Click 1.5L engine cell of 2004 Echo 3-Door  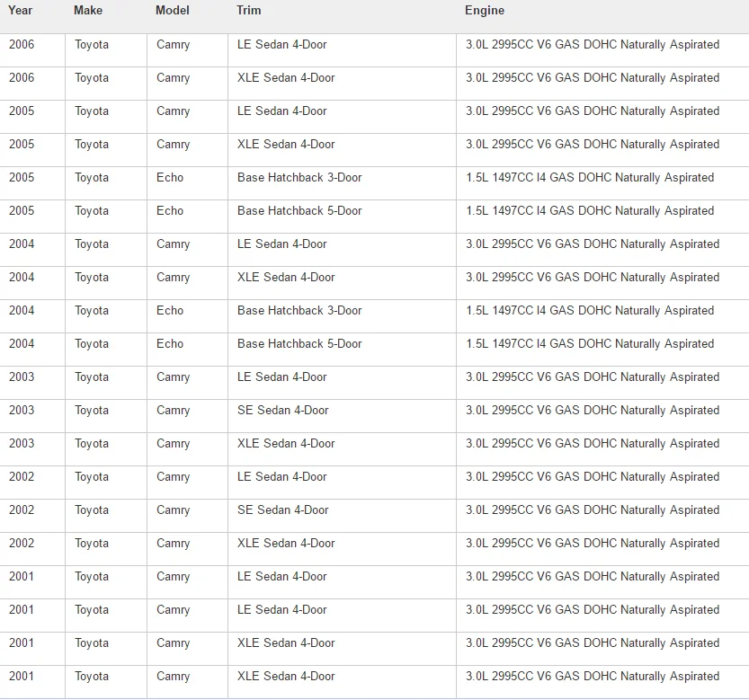click(602, 316)
